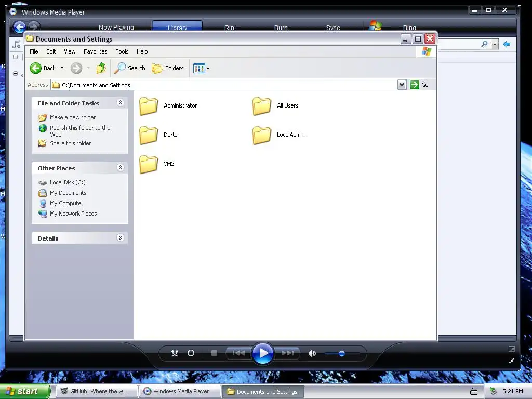This screenshot has height=399, width=532.
Task: Open the Views icon menu
Action: [x=201, y=68]
